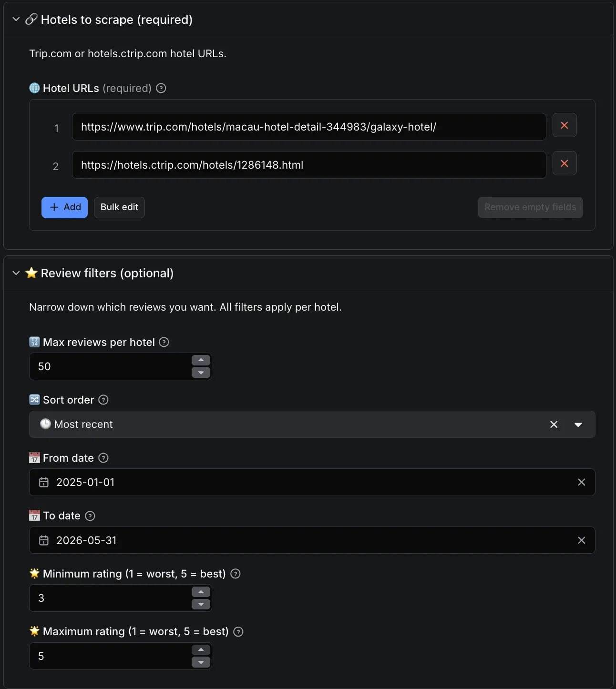The height and width of the screenshot is (689, 616).
Task: Open help for Max reviews per hotel
Action: click(x=164, y=342)
